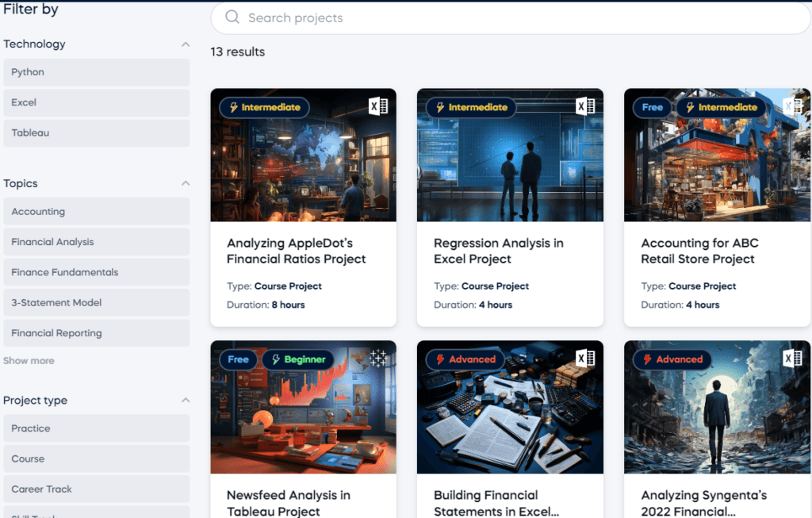This screenshot has height=518, width=812.
Task: Select the Accounting topic filter
Action: 96,211
